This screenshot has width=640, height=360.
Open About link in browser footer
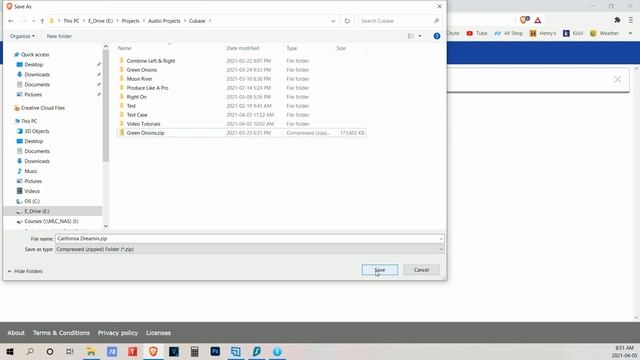pos(16,333)
